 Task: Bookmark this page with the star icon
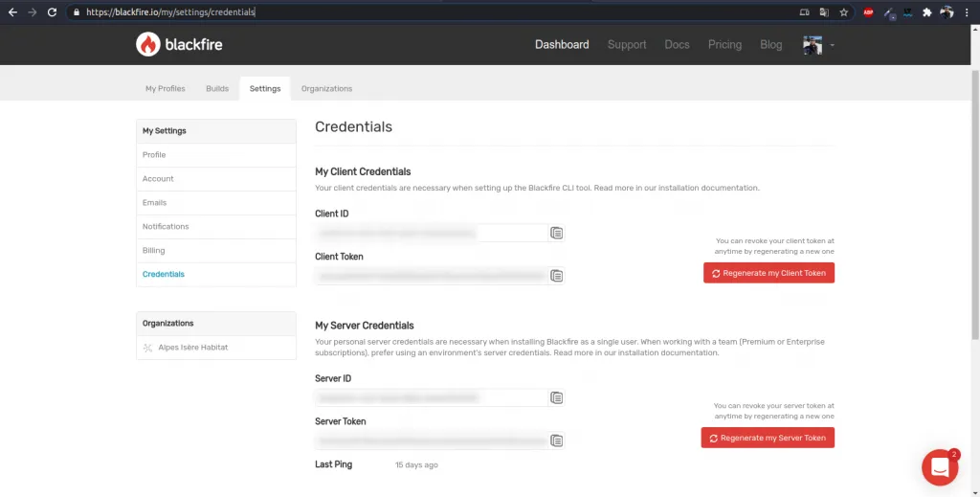[843, 12]
